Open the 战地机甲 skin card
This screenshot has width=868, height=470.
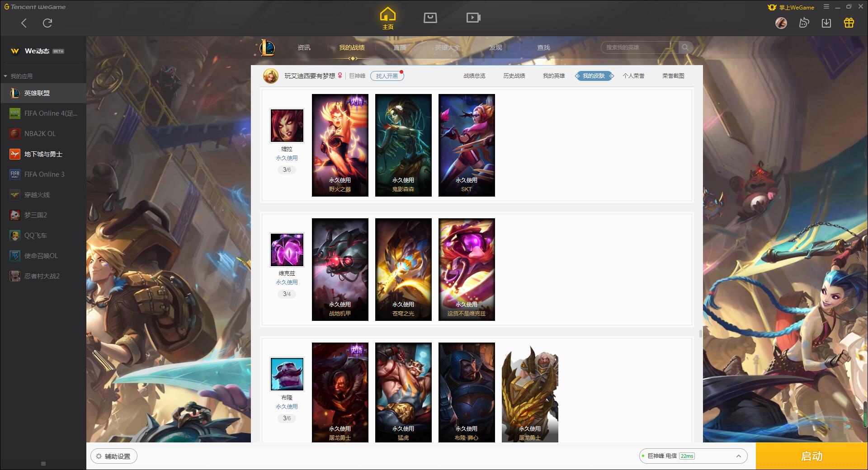(340, 270)
